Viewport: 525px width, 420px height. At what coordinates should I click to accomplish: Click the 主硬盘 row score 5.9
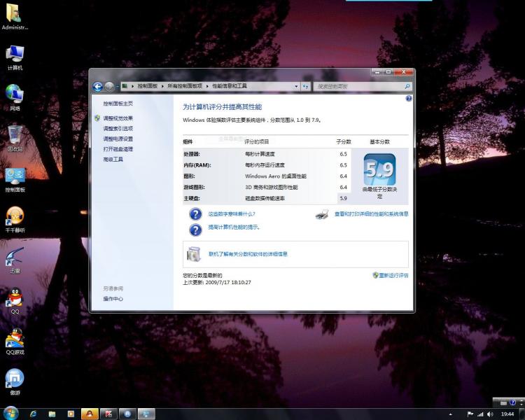coord(343,198)
